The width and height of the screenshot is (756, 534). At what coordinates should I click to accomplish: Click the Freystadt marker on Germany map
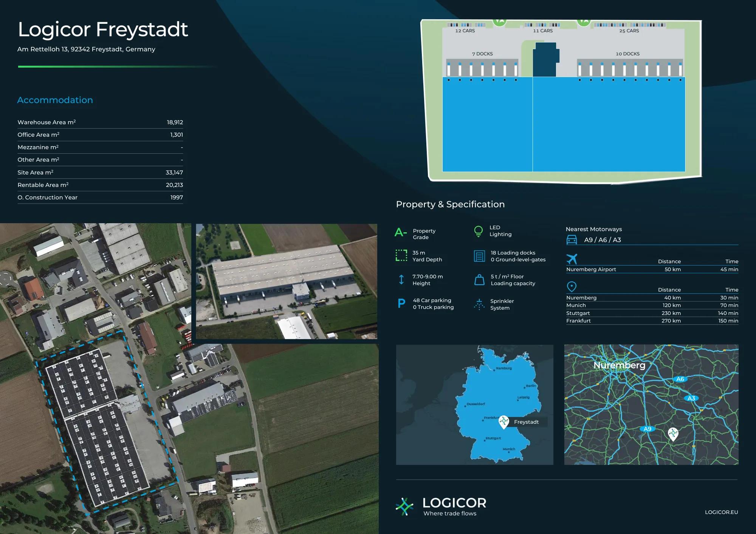(504, 421)
